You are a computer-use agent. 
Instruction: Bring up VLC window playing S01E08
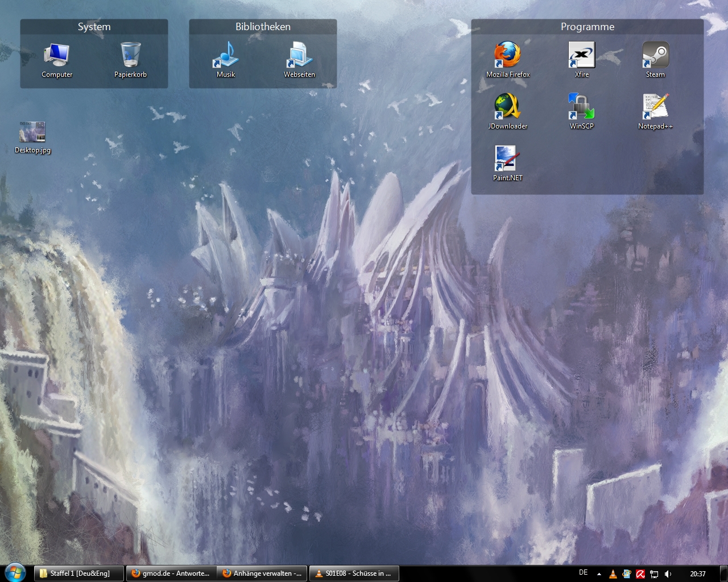(354, 573)
